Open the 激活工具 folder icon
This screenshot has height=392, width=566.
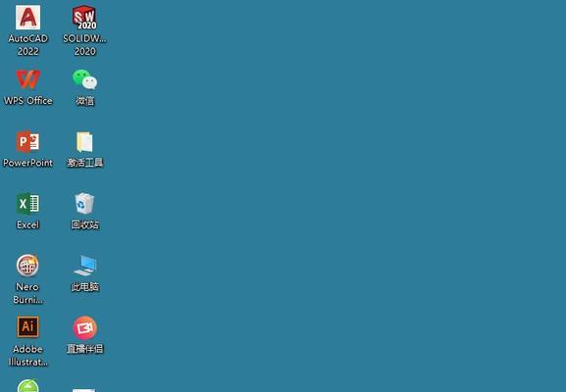pyautogui.click(x=84, y=142)
